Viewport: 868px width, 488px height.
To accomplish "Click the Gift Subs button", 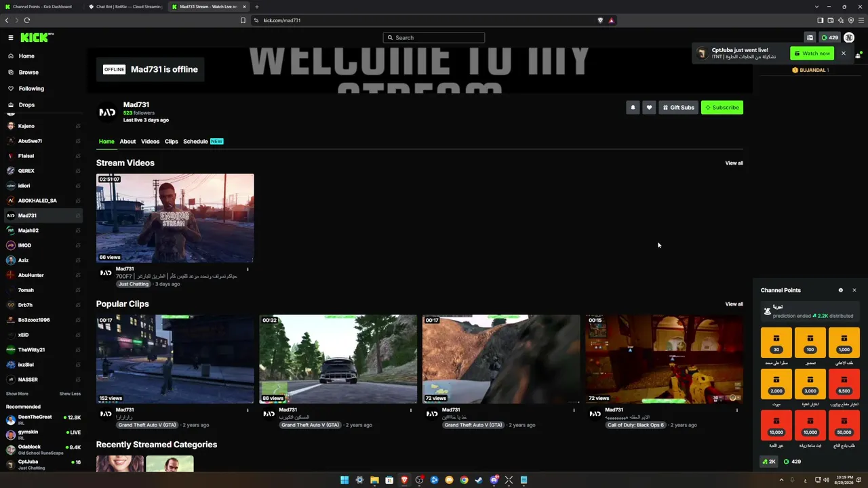I will point(678,107).
